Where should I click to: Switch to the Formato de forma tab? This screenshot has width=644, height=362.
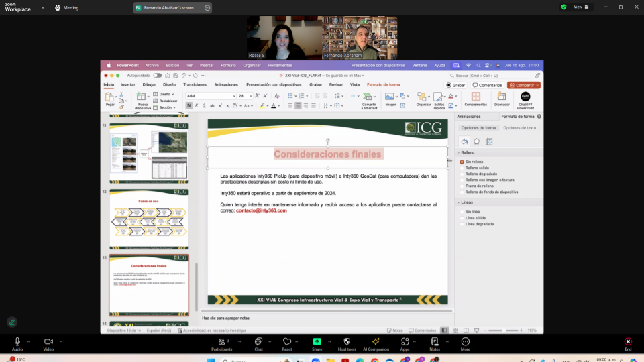[x=383, y=85]
